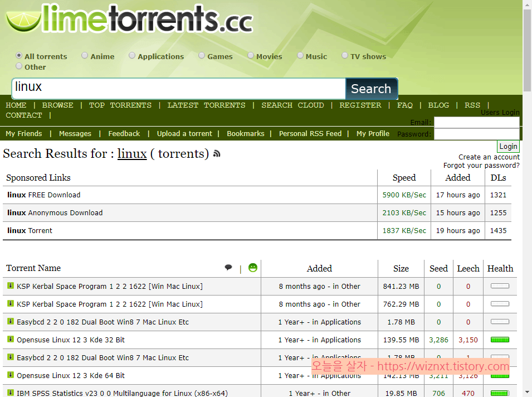Click the underlined linux link in results title
This screenshot has width=532, height=397.
click(x=132, y=154)
